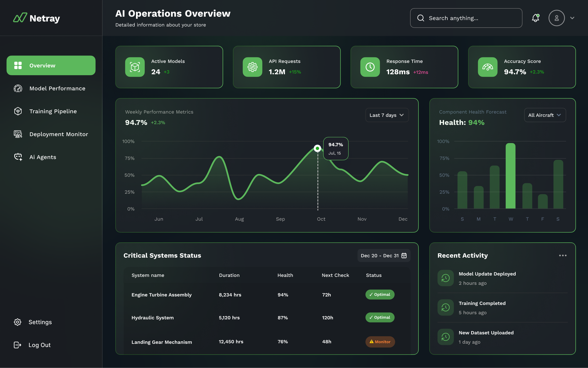The image size is (588, 368).
Task: Open the Recent Activity three-dot menu
Action: pos(562,255)
